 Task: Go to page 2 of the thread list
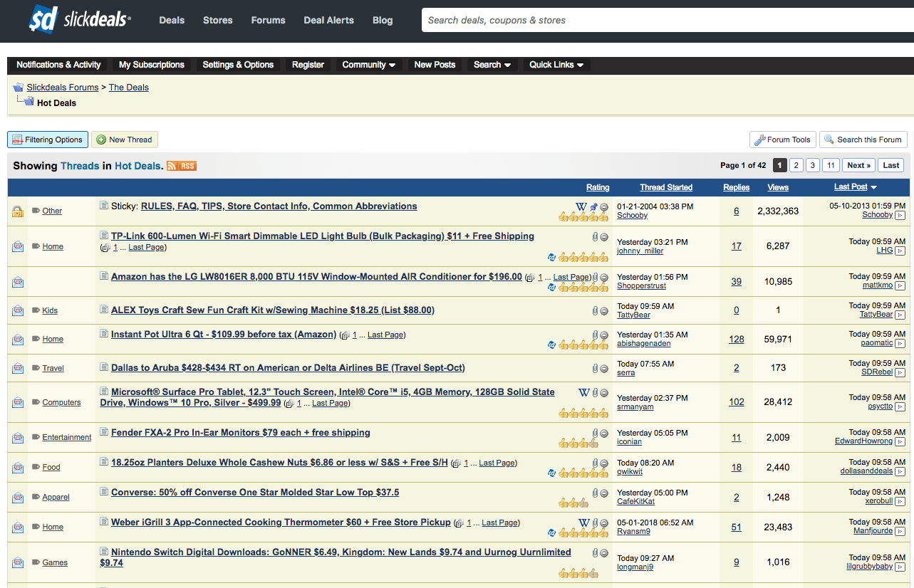pos(796,165)
